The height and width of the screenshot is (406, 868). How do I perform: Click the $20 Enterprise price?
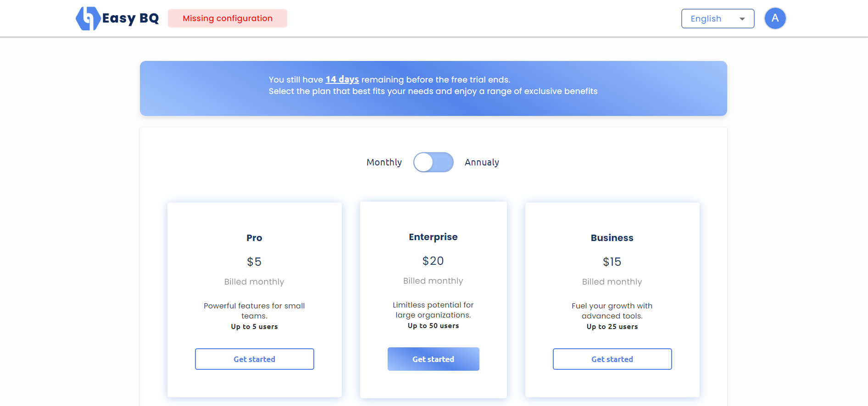point(433,261)
